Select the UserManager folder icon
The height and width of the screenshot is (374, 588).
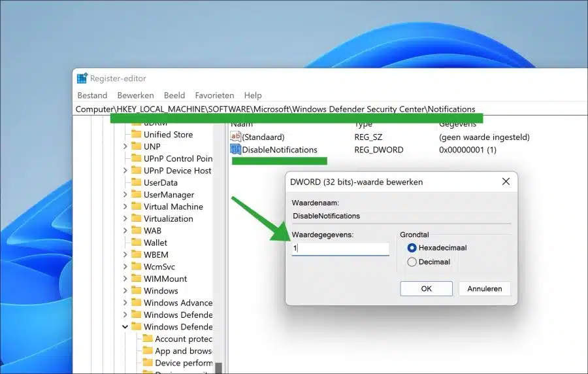click(137, 194)
